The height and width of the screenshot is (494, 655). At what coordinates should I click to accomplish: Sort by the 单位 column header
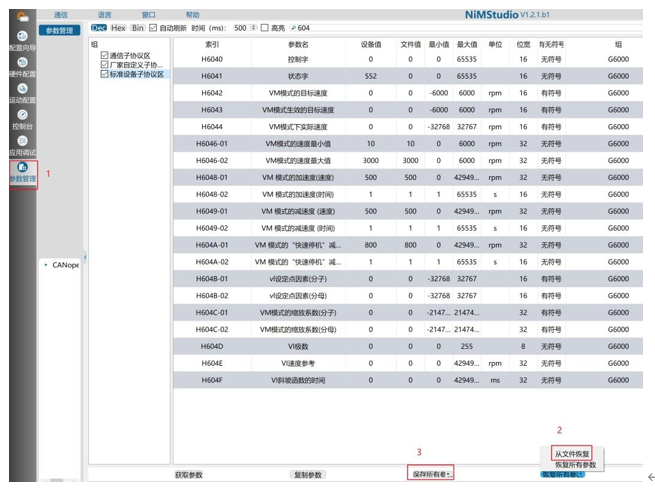tap(495, 44)
